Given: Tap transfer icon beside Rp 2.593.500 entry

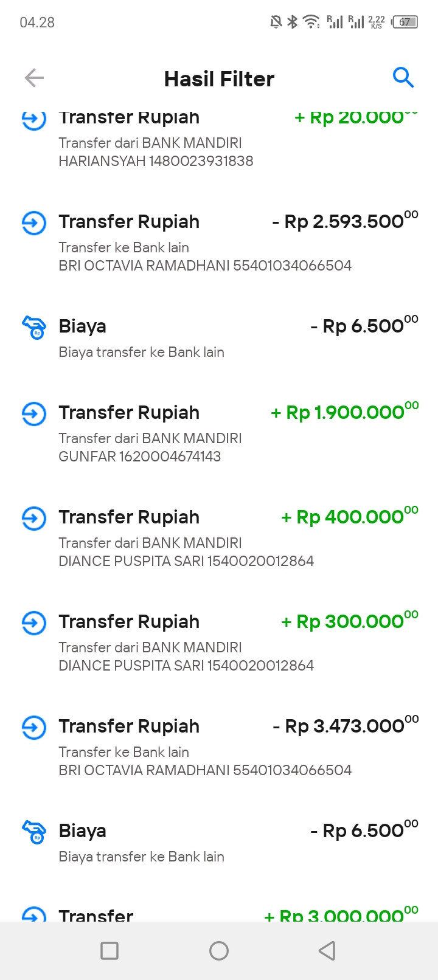Looking at the screenshot, I should point(34,223).
